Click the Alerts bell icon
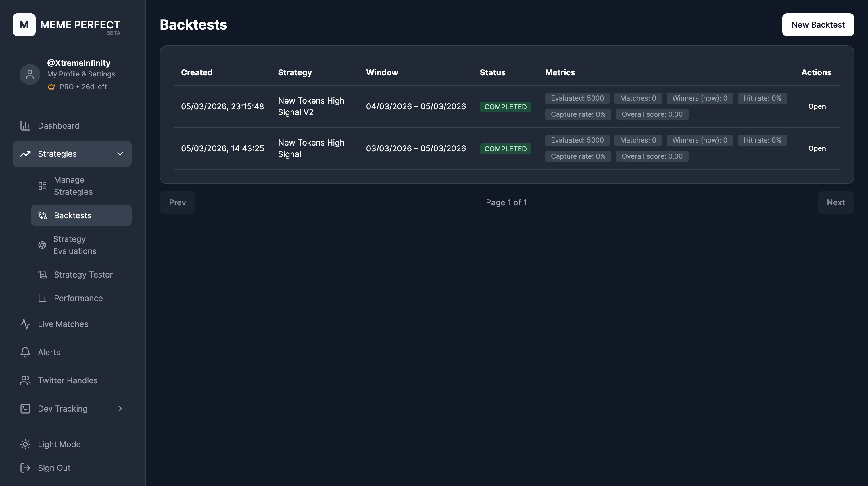Viewport: 868px width, 486px height. point(25,352)
